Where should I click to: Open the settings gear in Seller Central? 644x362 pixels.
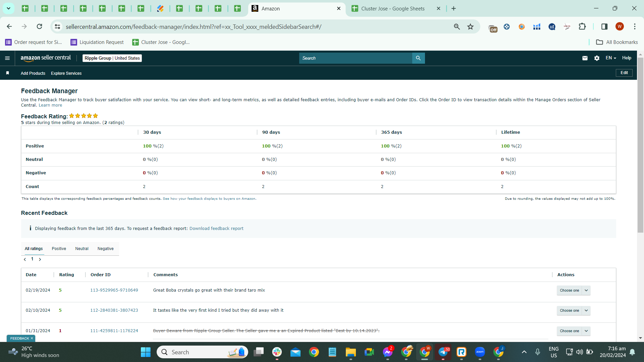(597, 58)
